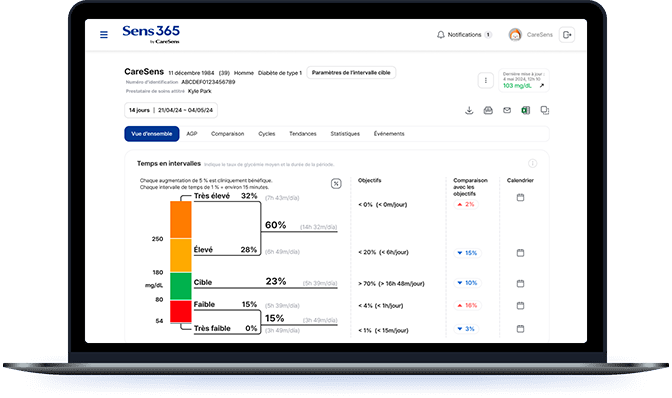This screenshot has height=398, width=672.
Task: Open calendar icon for the Cible row
Action: (x=520, y=283)
